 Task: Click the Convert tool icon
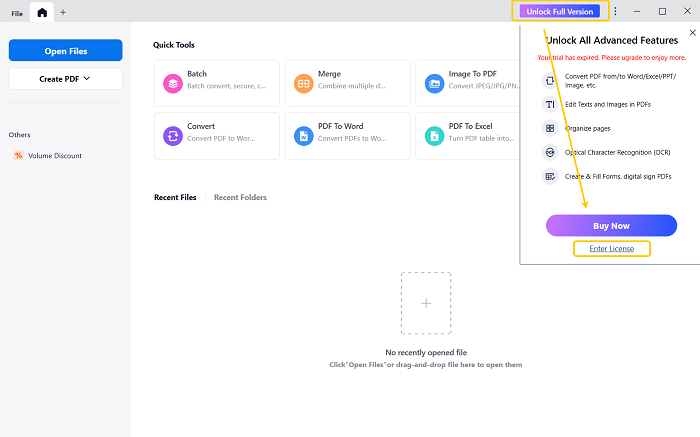pos(173,135)
